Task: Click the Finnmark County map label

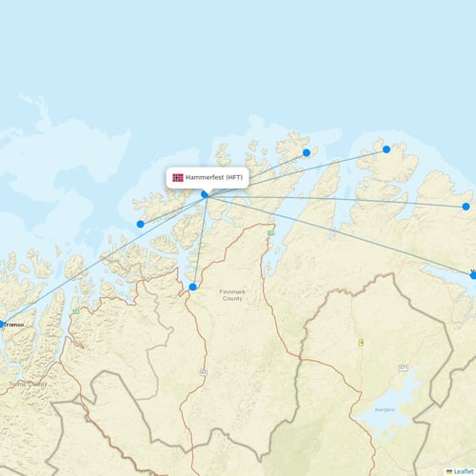Action: 232,295
